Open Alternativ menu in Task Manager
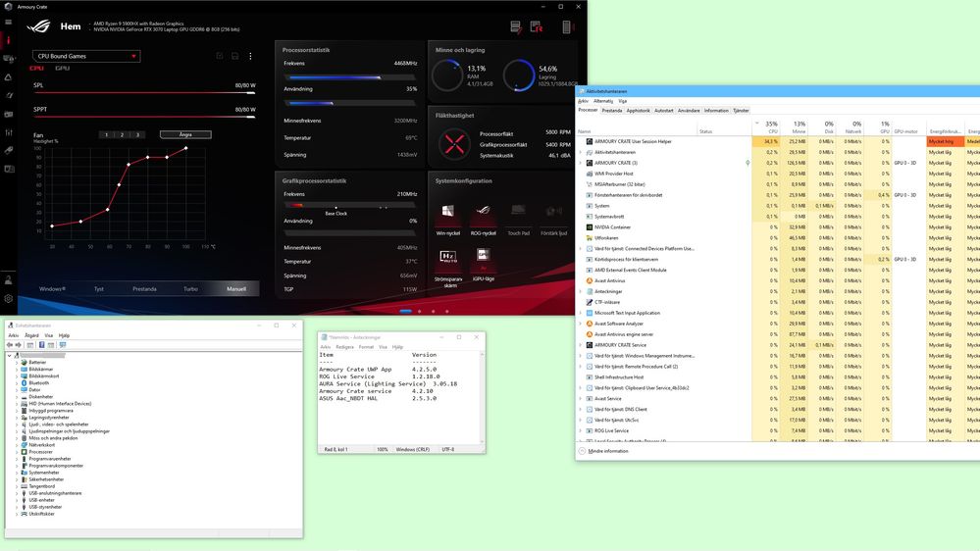The width and height of the screenshot is (980, 551). (x=603, y=101)
